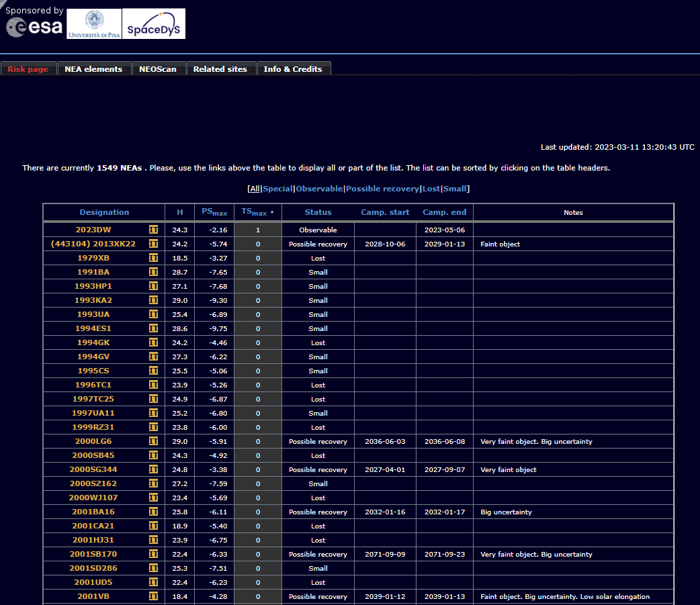Open impactor table icon for 1994GV
Image resolution: width=700 pixels, height=605 pixels.
154,357
